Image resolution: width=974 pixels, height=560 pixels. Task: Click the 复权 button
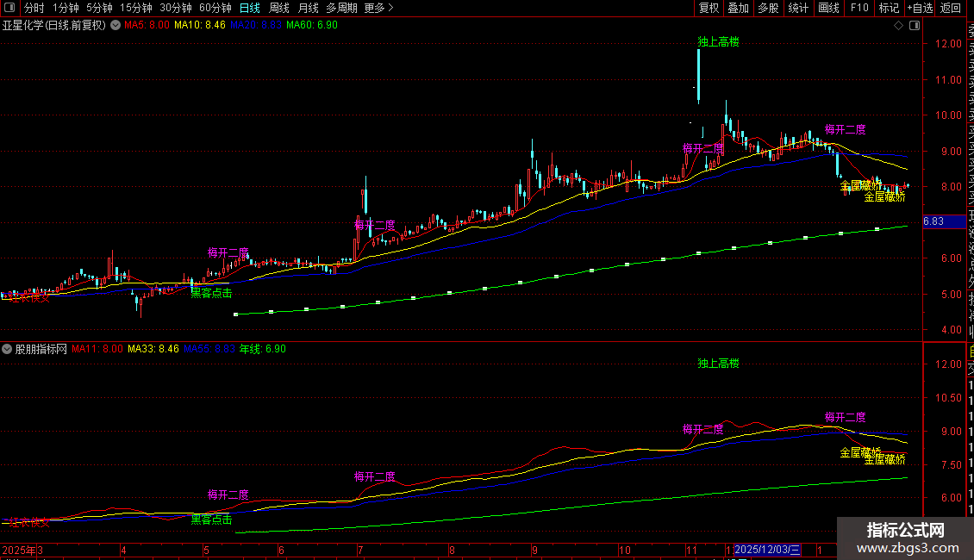tap(709, 8)
